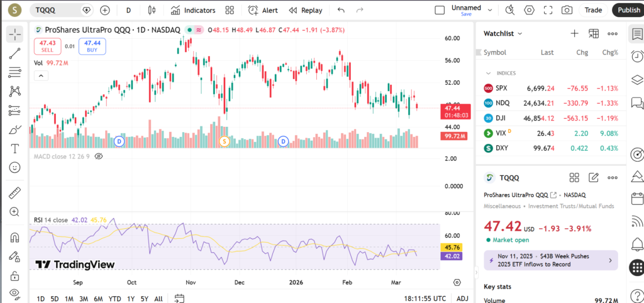Click the undo arrow in top toolbar
Viewport: 644px width, 303px height.
(x=341, y=10)
